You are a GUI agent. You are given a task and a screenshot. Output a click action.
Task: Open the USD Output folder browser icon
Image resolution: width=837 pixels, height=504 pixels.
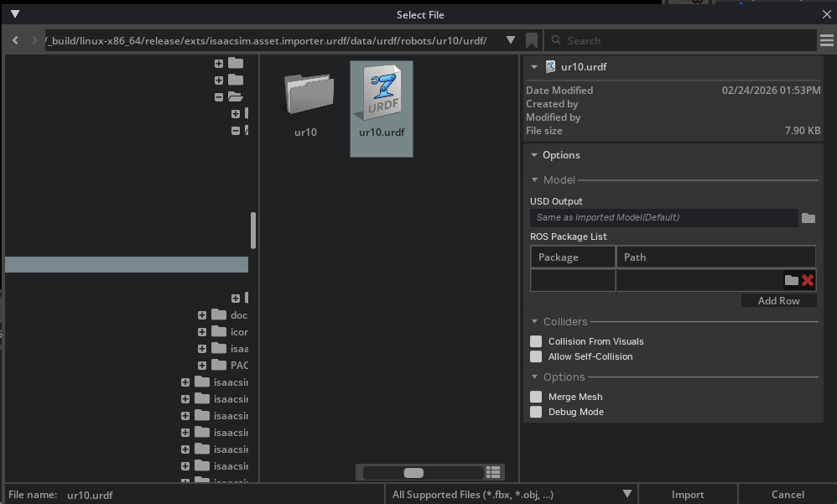point(808,217)
